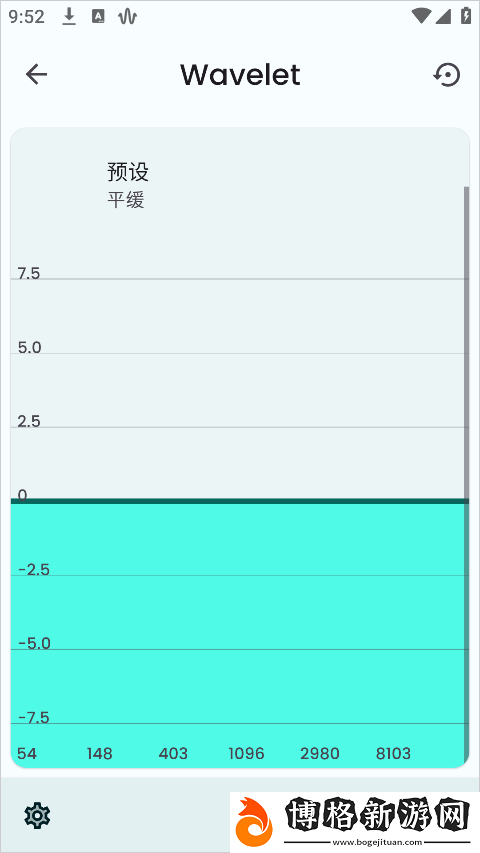Select the 平缓 preset value
480x853 pixels.
(x=126, y=200)
